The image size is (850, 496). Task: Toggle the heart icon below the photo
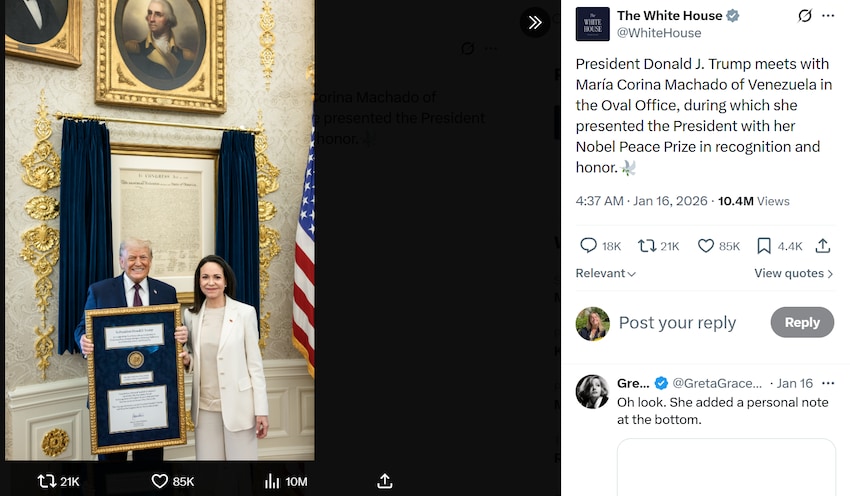[x=159, y=481]
